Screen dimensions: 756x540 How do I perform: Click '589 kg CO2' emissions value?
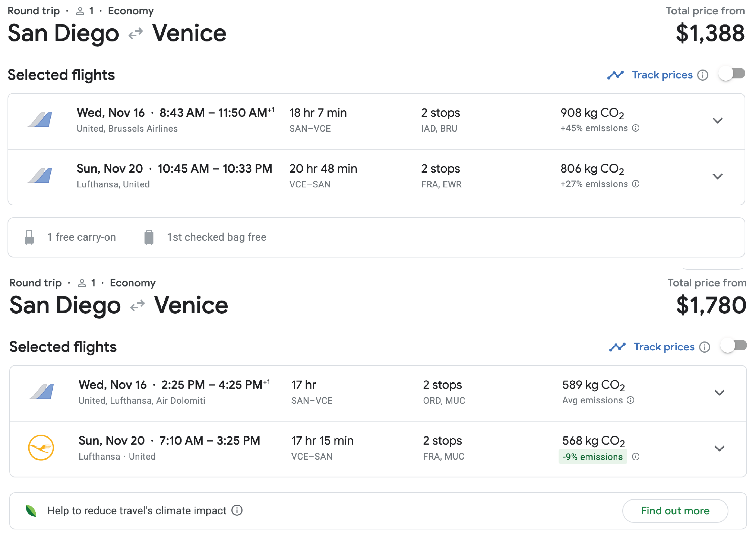click(594, 385)
